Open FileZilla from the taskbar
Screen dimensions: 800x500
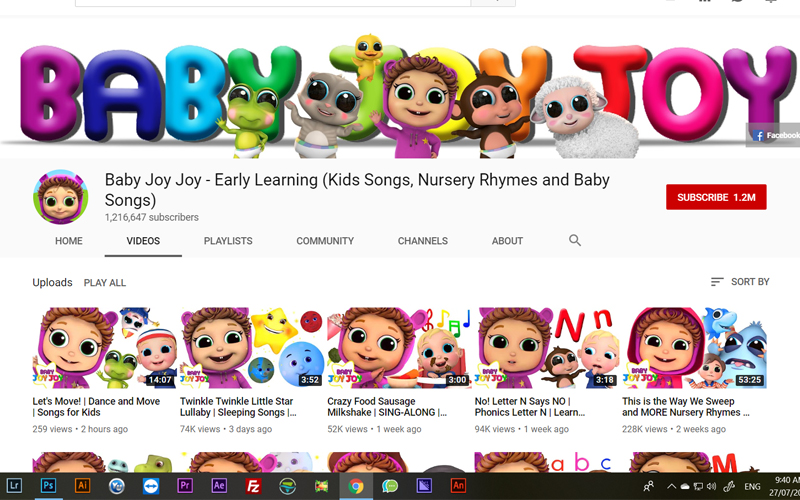(253, 486)
